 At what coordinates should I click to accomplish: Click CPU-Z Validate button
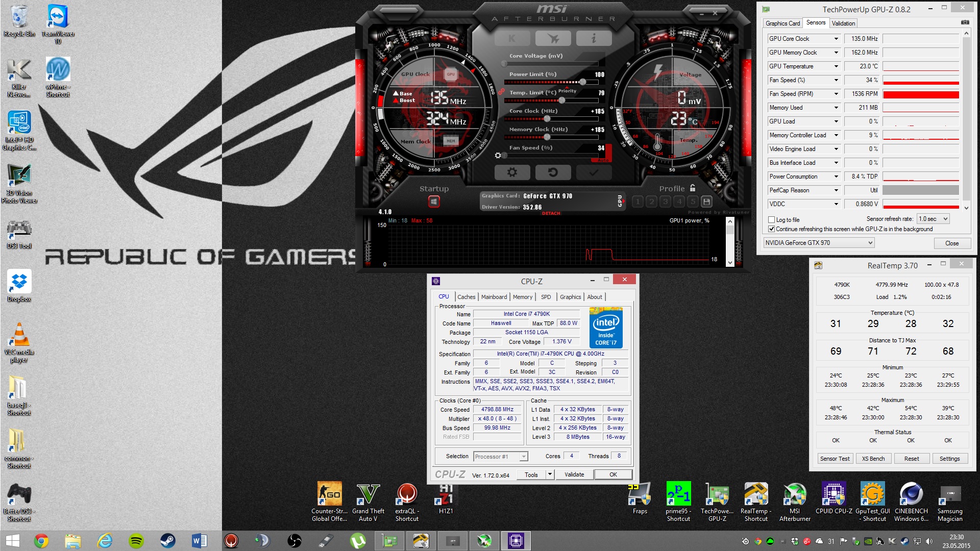click(x=574, y=474)
